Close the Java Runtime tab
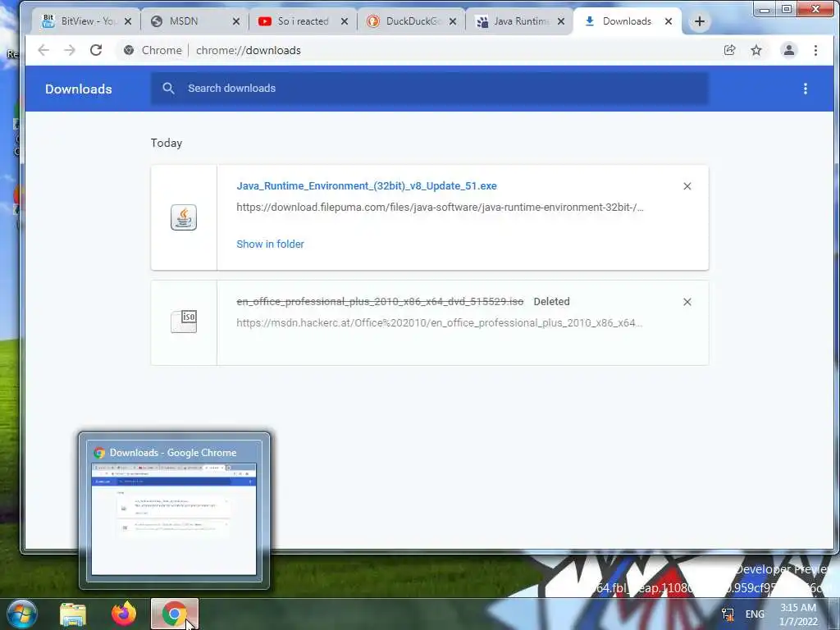Viewport: 840px width, 630px height. [561, 21]
